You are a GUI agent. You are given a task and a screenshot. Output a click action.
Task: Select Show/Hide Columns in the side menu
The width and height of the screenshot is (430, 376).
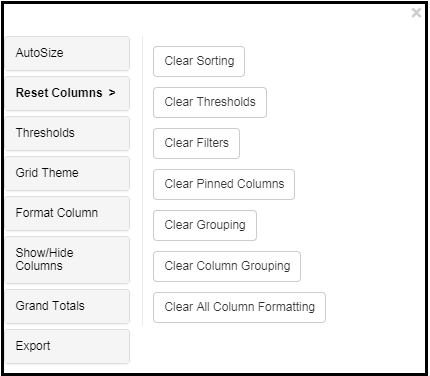(67, 260)
